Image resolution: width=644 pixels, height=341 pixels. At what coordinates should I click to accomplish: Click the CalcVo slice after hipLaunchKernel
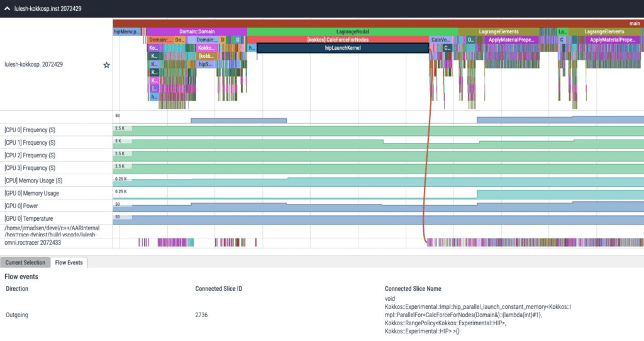click(x=440, y=40)
